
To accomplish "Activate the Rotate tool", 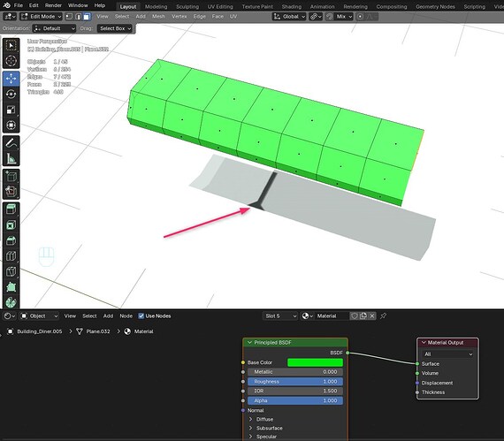I will point(11,94).
